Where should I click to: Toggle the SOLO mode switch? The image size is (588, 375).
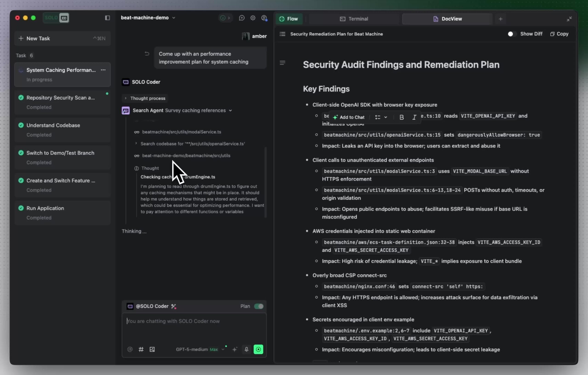click(56, 18)
